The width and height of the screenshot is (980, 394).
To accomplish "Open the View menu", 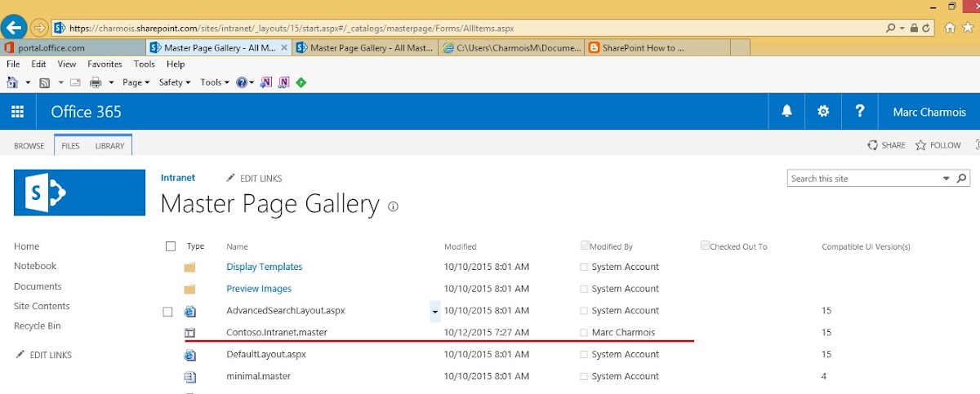I will [67, 64].
